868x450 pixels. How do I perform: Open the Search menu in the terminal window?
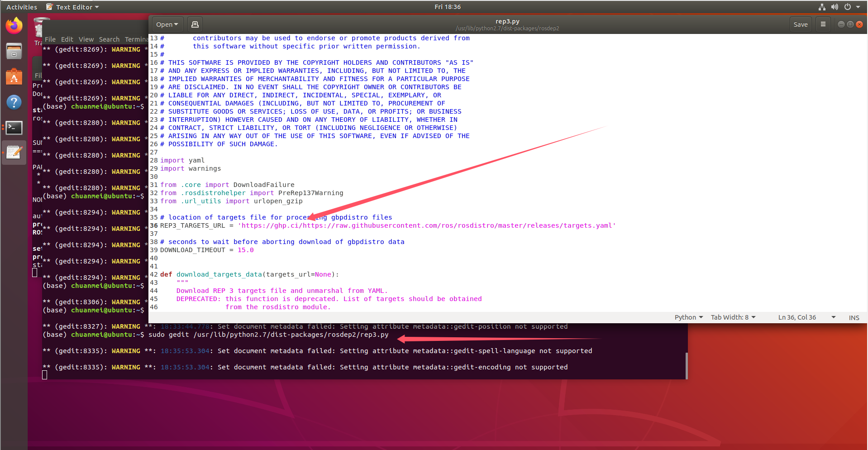[109, 39]
